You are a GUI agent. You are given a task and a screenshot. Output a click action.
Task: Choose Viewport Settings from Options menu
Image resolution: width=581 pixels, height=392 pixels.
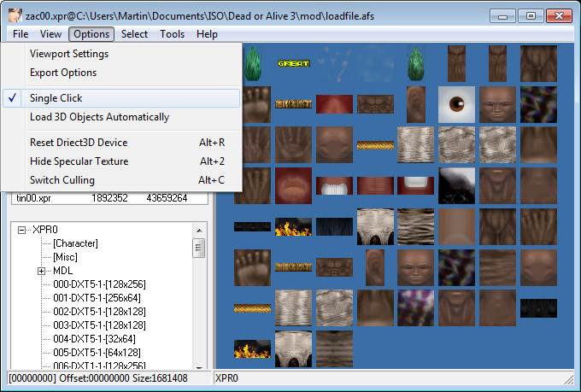click(x=121, y=54)
